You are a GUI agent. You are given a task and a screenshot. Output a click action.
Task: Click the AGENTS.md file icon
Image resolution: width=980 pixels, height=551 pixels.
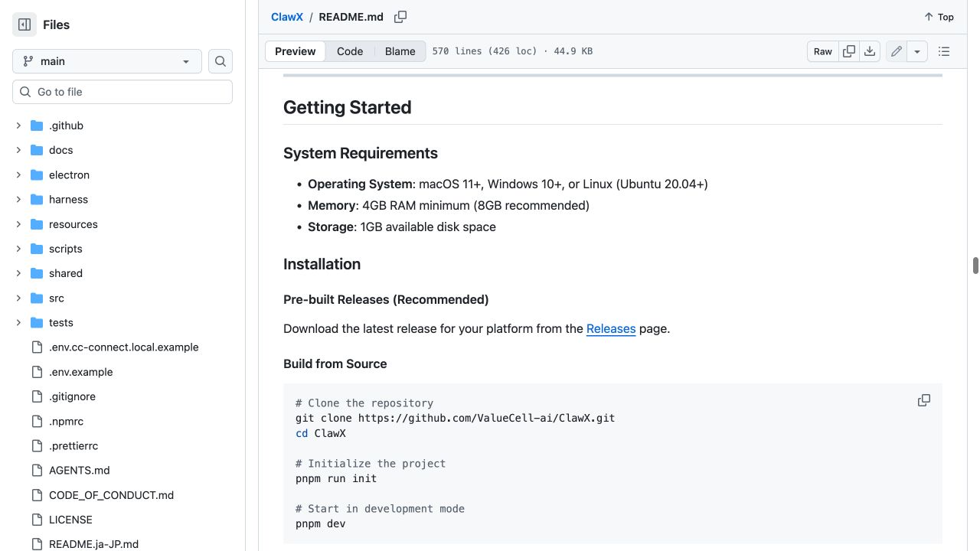(37, 471)
